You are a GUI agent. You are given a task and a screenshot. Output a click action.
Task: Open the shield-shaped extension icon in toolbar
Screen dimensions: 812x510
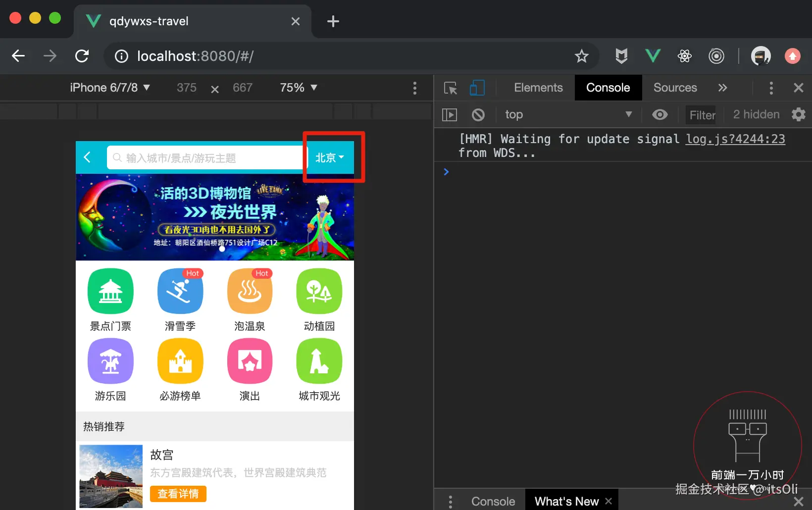[x=621, y=56]
